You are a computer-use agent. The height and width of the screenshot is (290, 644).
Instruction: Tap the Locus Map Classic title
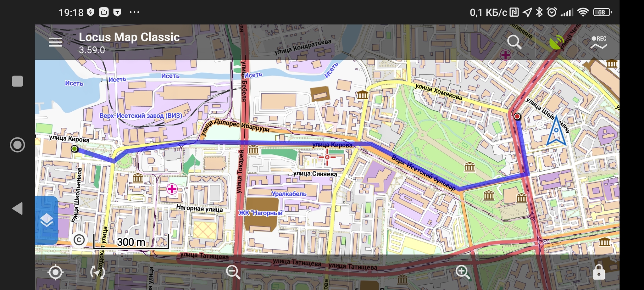point(129,37)
